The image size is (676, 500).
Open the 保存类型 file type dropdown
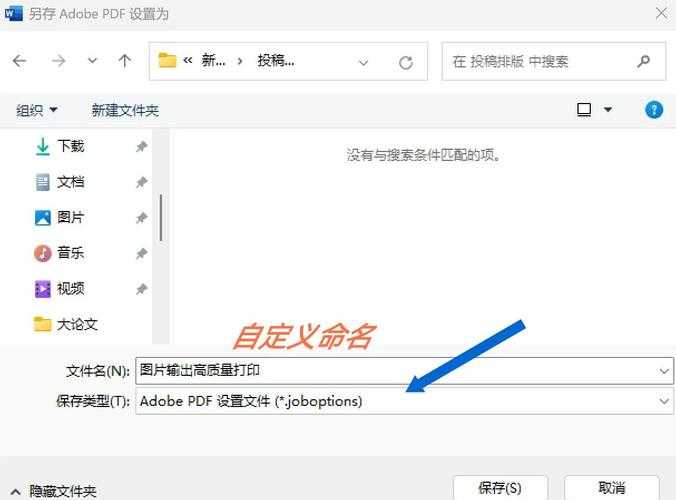tap(665, 401)
